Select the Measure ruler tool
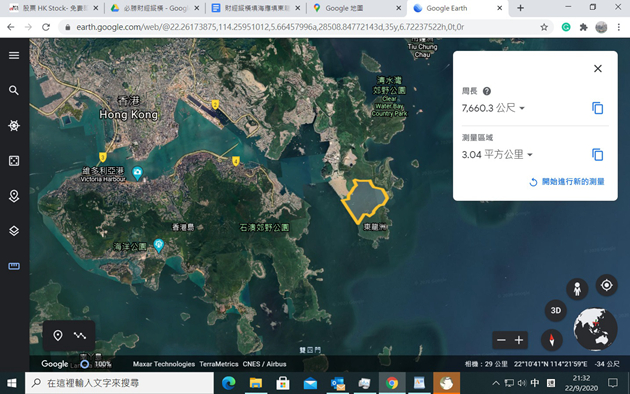 pos(14,266)
